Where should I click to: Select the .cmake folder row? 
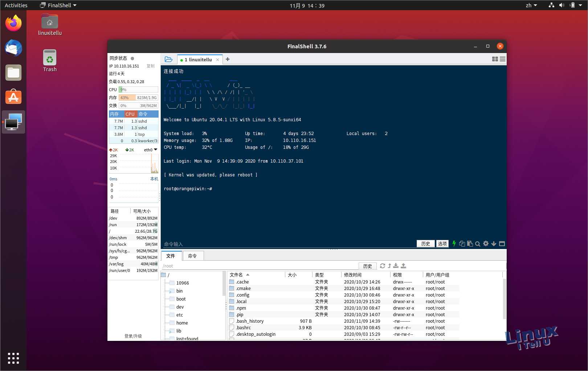[344, 289]
